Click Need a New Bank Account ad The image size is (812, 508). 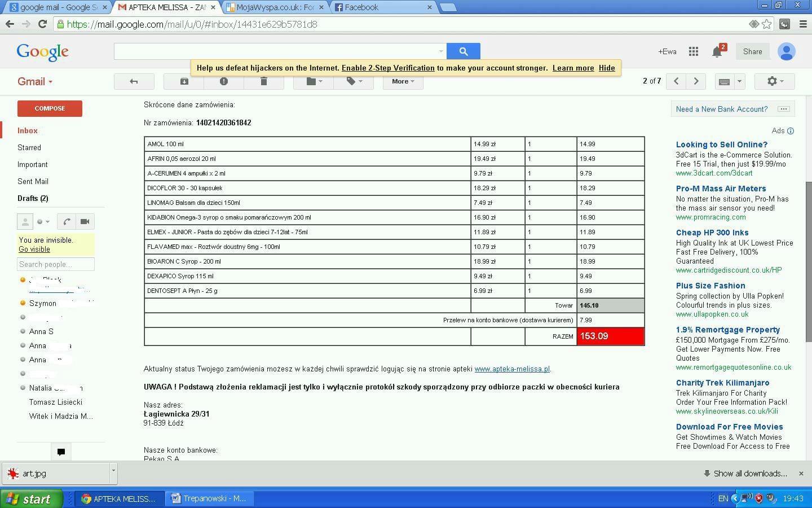point(722,109)
